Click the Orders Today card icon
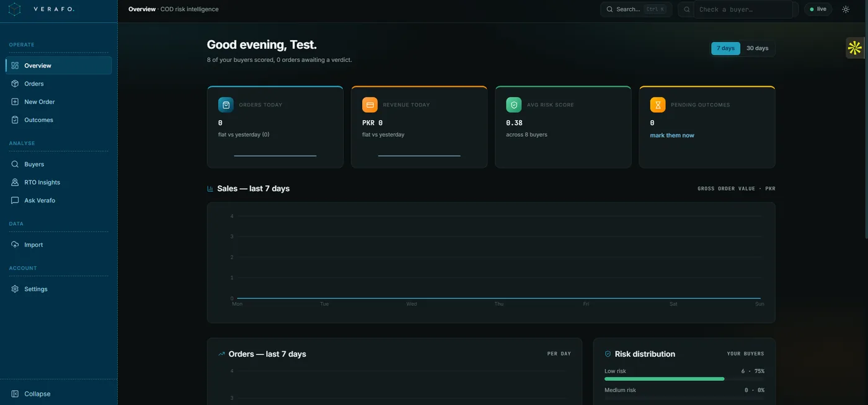 click(226, 105)
